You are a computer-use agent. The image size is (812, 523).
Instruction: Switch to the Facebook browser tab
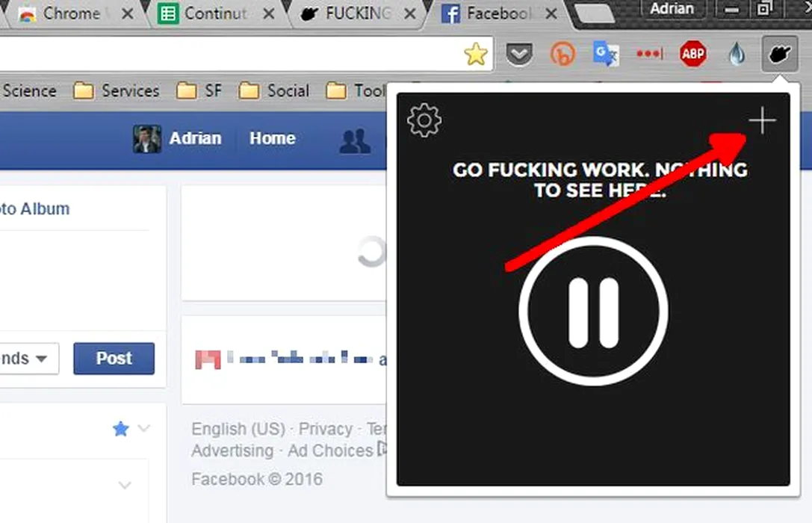496,13
